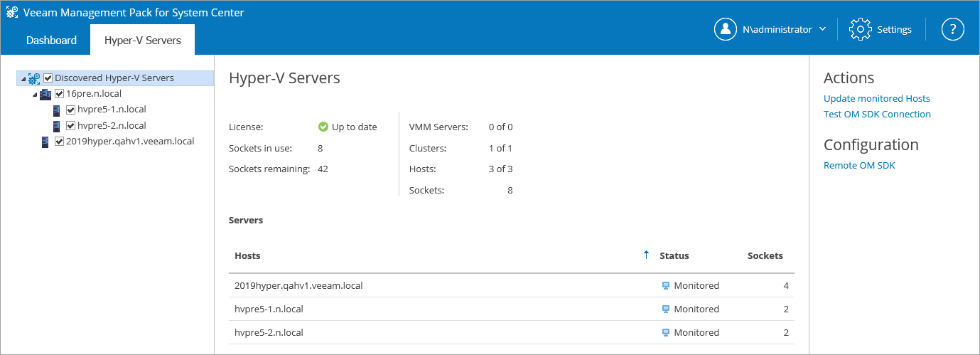
Task: Click the Veeam Management Pack logo icon
Action: 12,12
